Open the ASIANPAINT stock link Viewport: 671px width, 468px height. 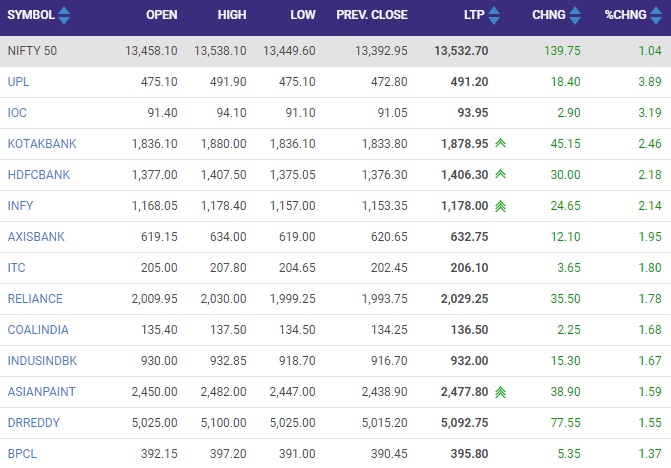[x=42, y=392]
